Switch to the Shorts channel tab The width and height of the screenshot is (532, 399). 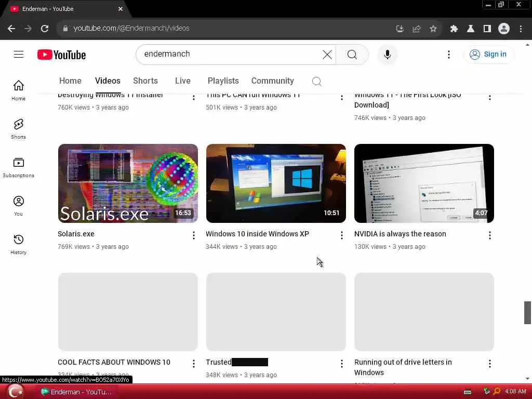[145, 81]
